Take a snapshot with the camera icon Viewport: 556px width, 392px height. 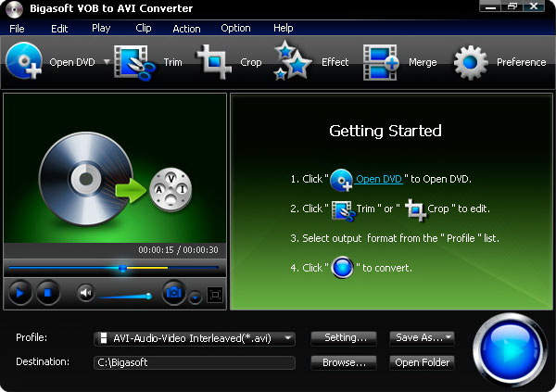pyautogui.click(x=174, y=293)
